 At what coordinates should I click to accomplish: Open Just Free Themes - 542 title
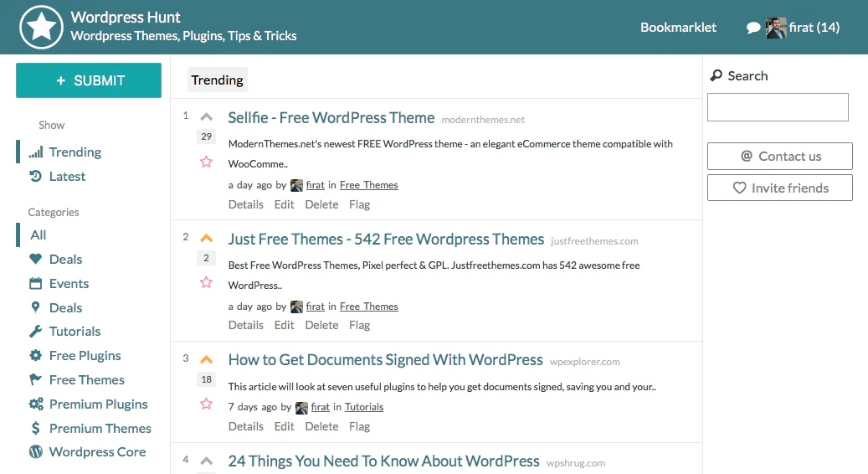pos(386,240)
